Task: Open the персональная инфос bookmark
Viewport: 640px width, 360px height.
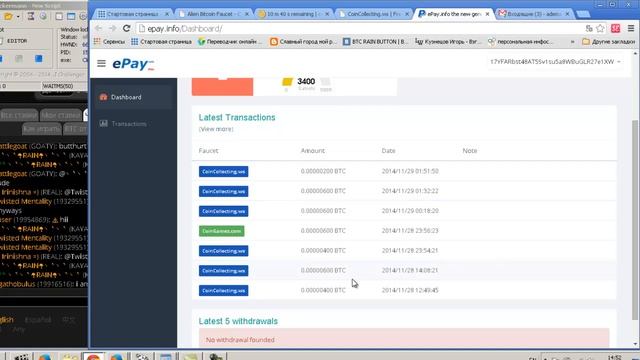Action: point(521,42)
